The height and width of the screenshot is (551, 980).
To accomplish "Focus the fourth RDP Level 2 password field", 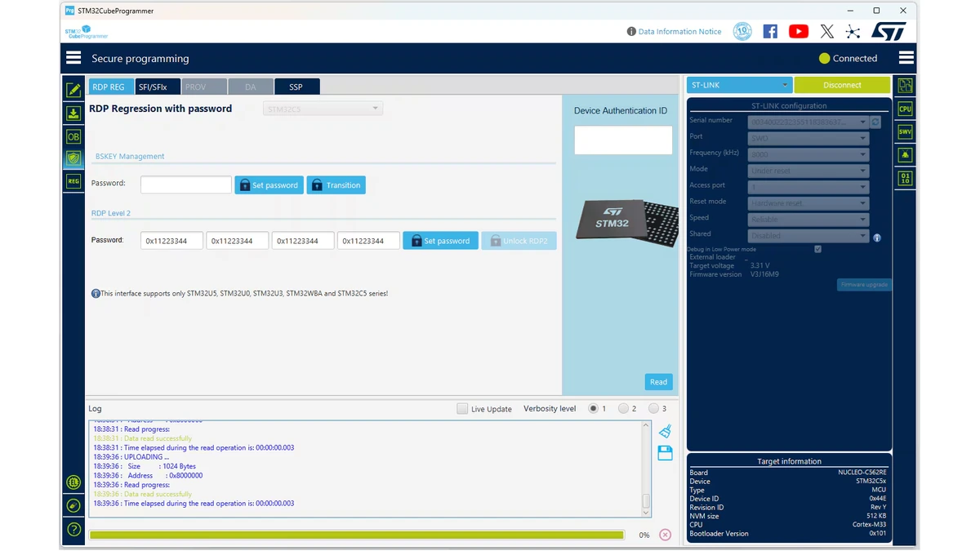I will pyautogui.click(x=368, y=241).
